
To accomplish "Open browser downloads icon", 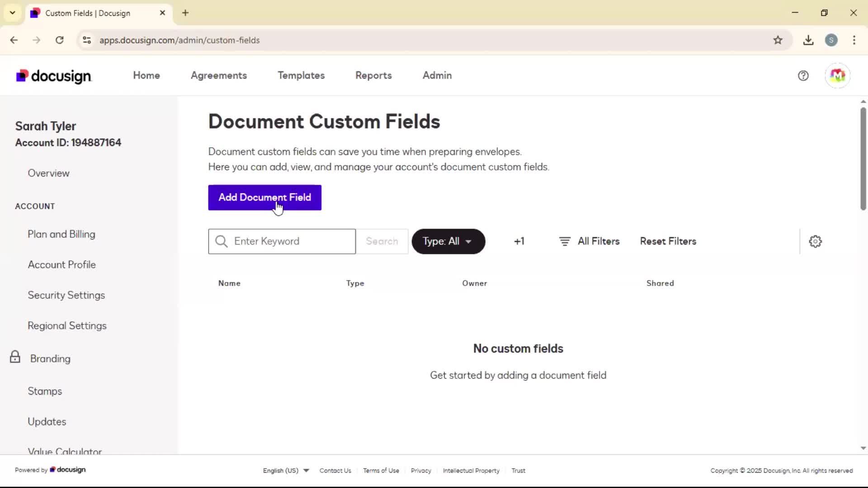I will coord(808,40).
